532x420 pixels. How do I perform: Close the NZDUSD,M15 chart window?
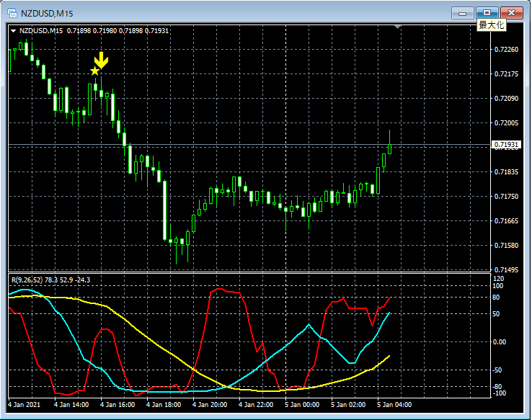[512, 13]
